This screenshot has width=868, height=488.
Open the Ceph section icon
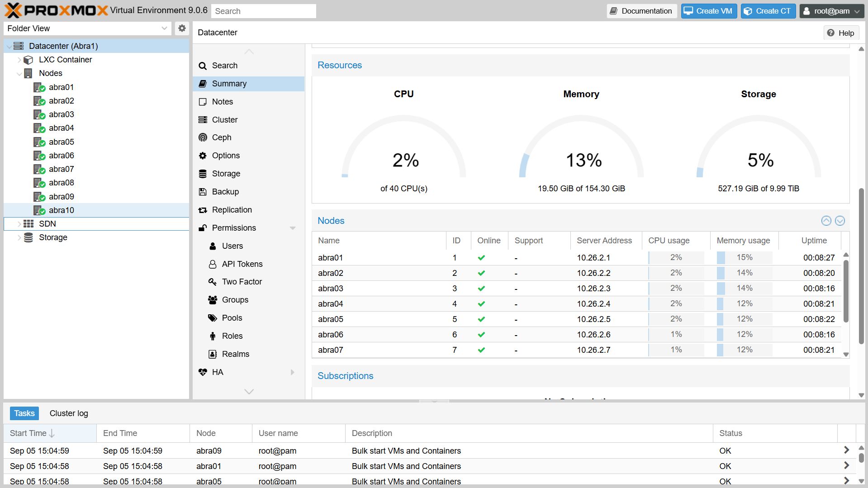point(203,137)
